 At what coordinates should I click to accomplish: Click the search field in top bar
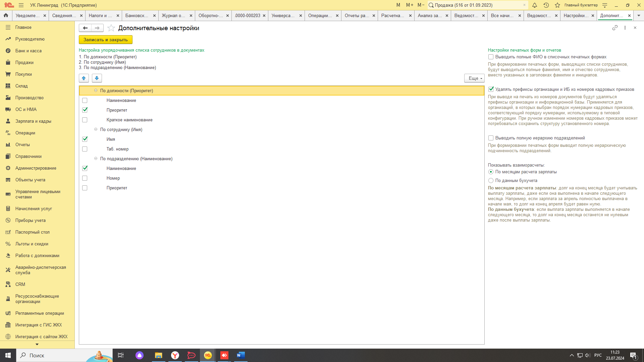point(476,5)
